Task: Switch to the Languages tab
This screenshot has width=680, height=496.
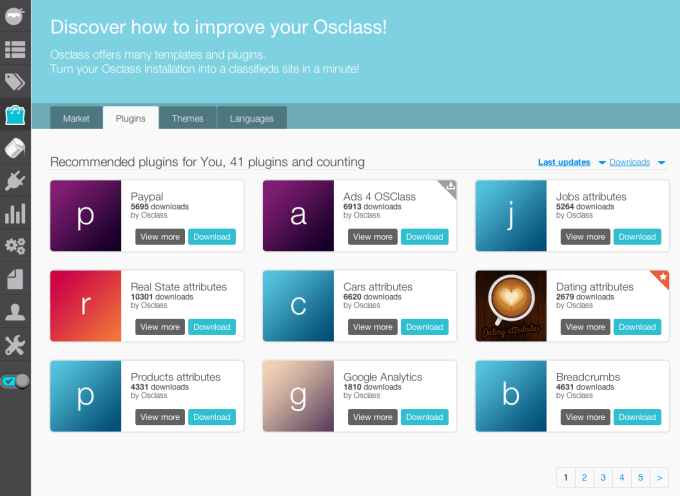Action: pos(252,118)
